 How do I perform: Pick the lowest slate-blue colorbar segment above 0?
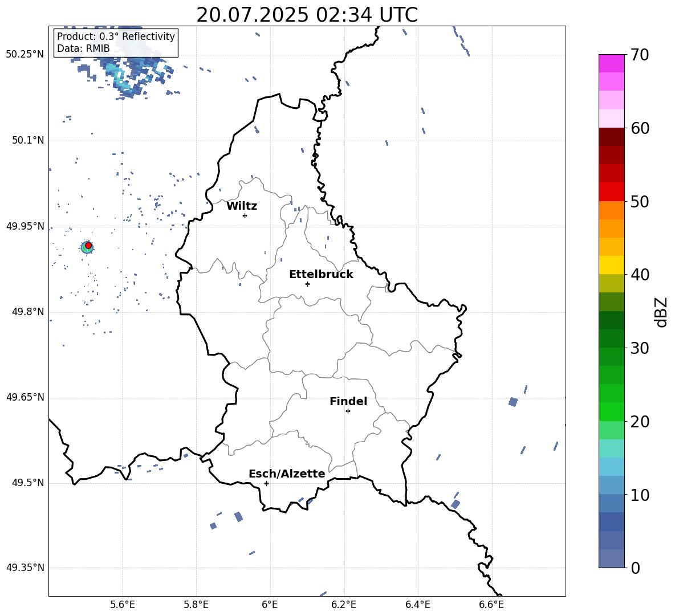611,558
